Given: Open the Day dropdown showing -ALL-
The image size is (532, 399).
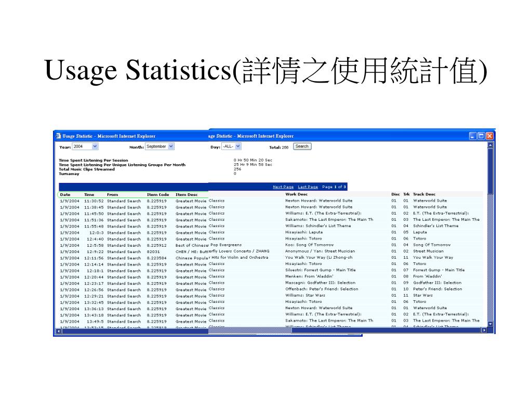Looking at the screenshot, I should [231, 146].
